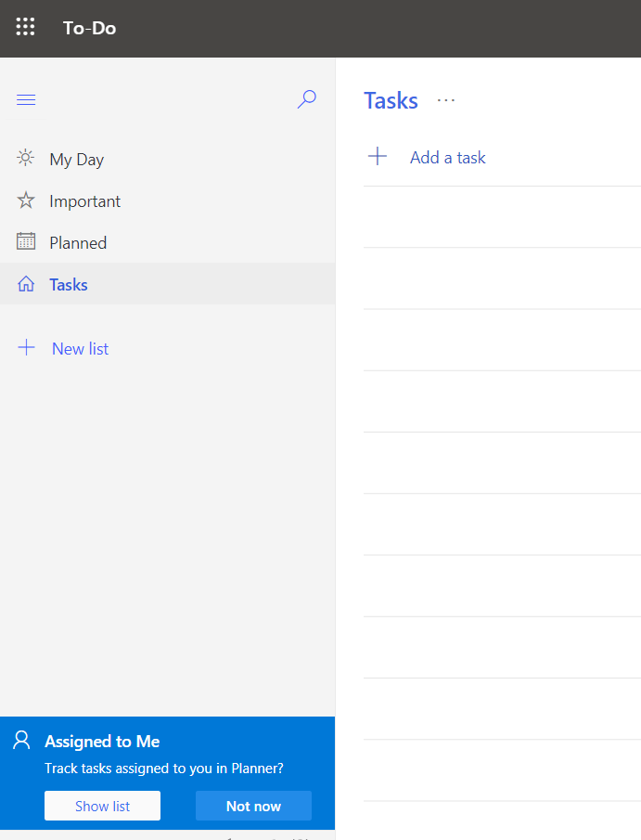This screenshot has width=641, height=840.
Task: Select the Tasks list in sidebar
Action: (x=69, y=285)
